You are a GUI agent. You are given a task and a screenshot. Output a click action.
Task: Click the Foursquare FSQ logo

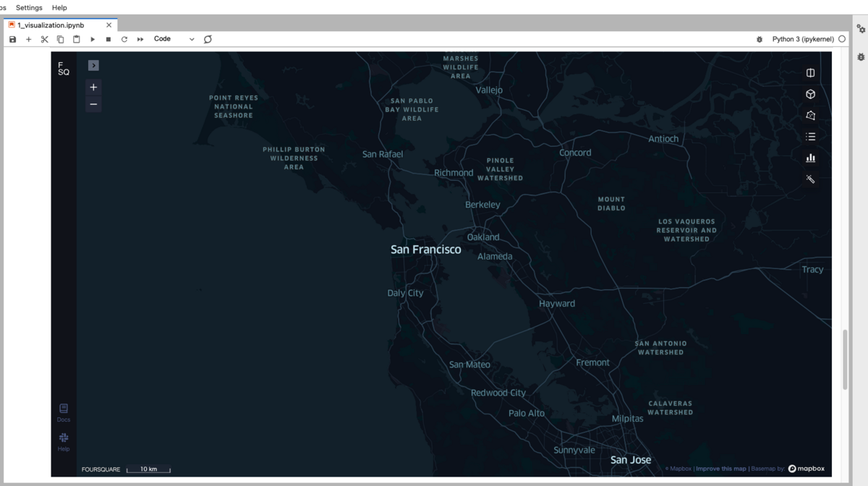click(63, 68)
